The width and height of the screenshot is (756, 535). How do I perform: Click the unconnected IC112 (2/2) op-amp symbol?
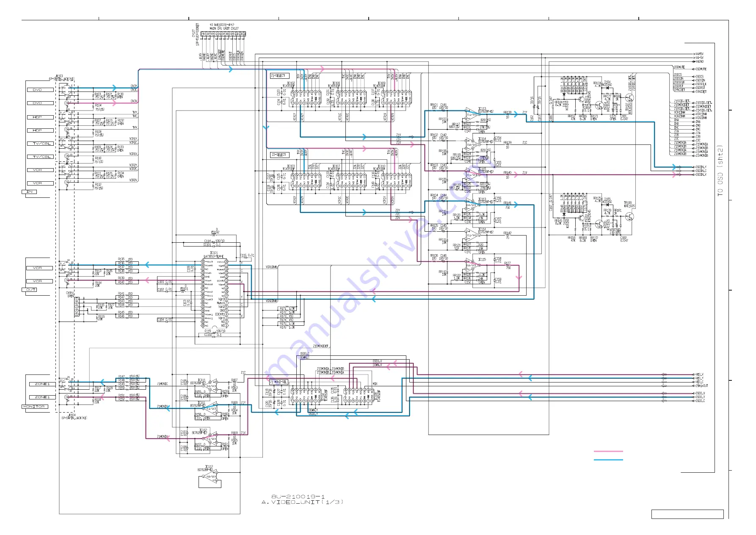(x=210, y=477)
